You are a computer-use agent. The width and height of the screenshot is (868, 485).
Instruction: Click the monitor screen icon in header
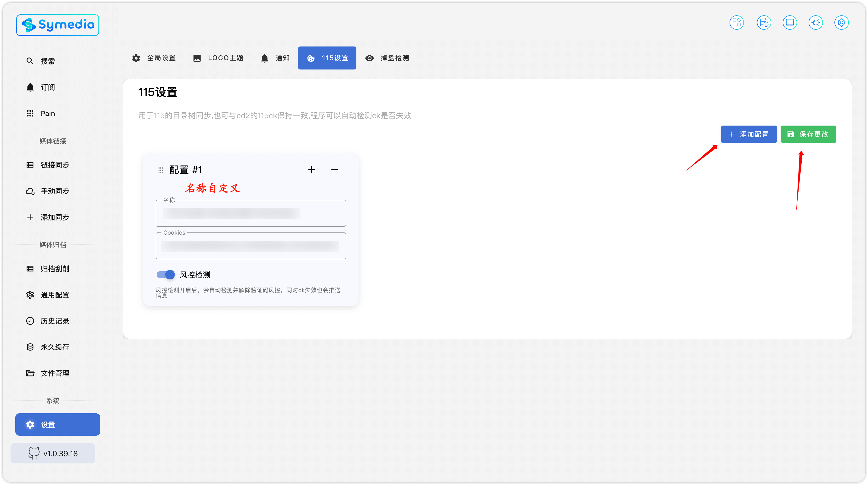pyautogui.click(x=789, y=23)
